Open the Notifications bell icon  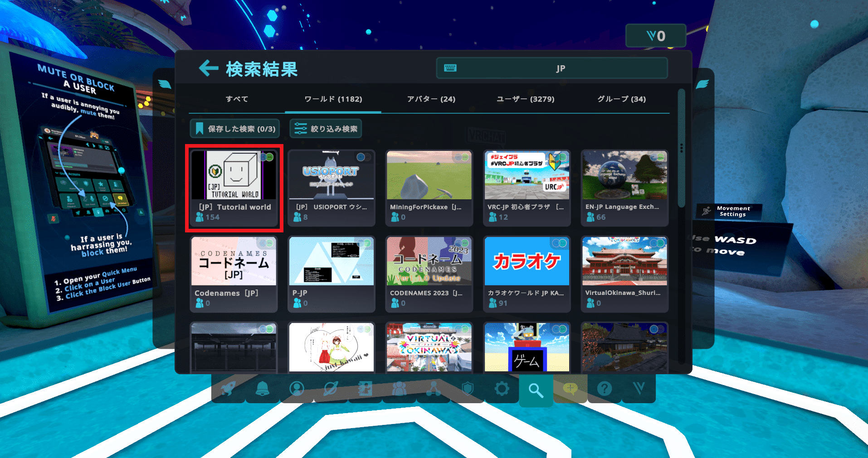[x=263, y=389]
